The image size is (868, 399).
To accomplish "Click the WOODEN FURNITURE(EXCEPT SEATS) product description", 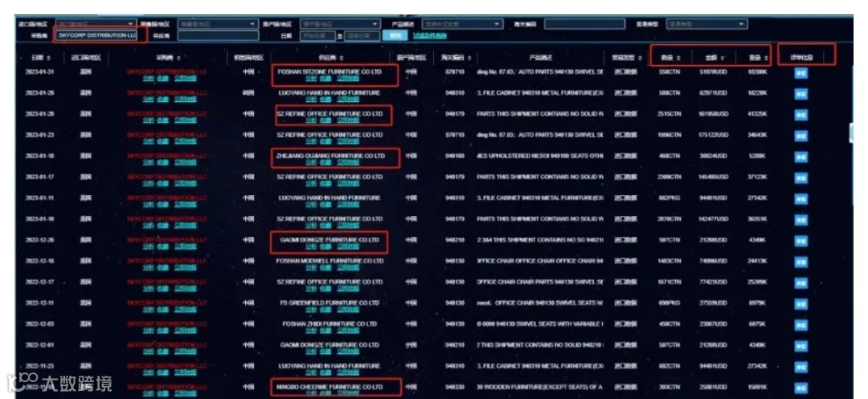I will coord(539,387).
